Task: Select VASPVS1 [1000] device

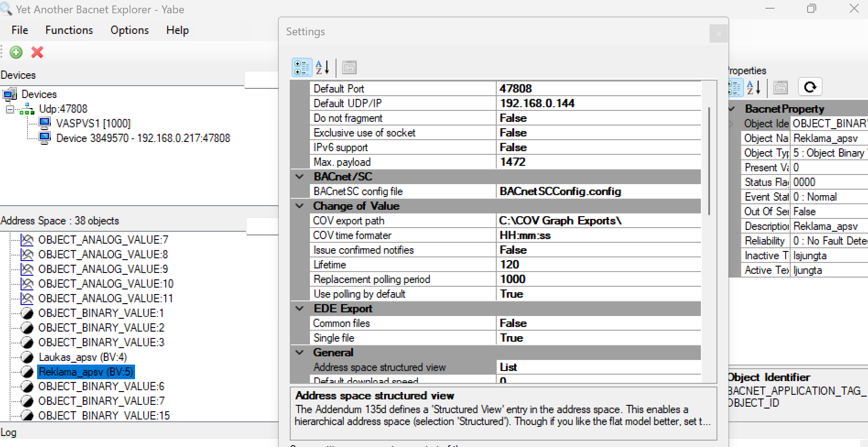Action: [93, 123]
